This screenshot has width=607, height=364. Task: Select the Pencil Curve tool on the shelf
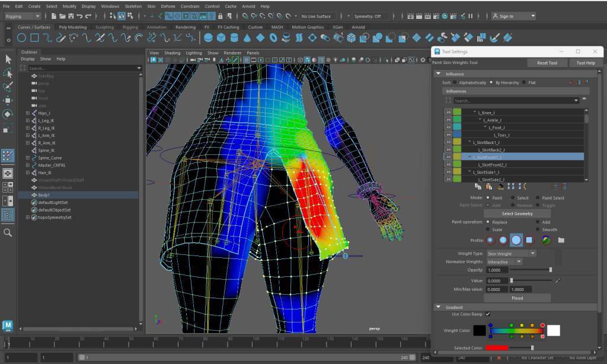tap(60, 37)
